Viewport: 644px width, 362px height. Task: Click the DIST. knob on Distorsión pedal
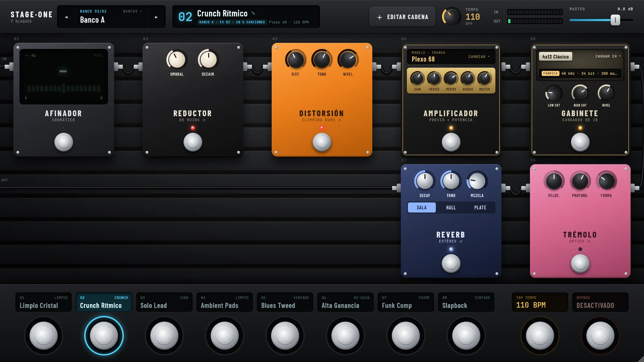(x=296, y=60)
